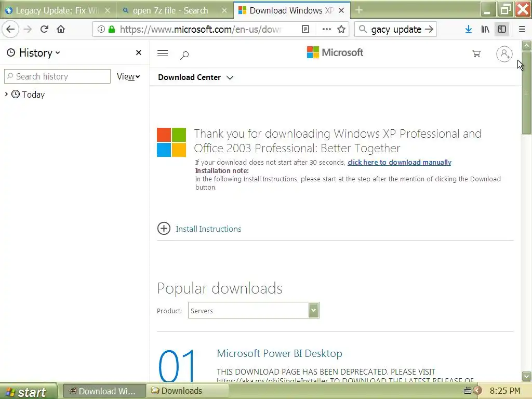Viewport: 532px width, 399px height.
Task: Open the Windows start menu
Action: click(x=29, y=392)
